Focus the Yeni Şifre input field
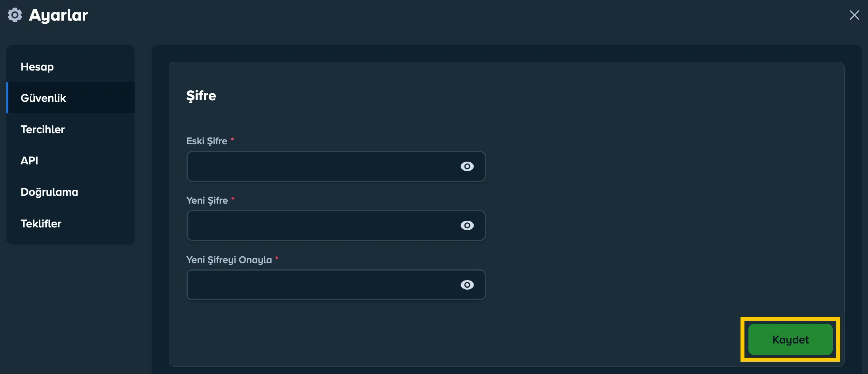Image resolution: width=868 pixels, height=374 pixels. [317, 225]
